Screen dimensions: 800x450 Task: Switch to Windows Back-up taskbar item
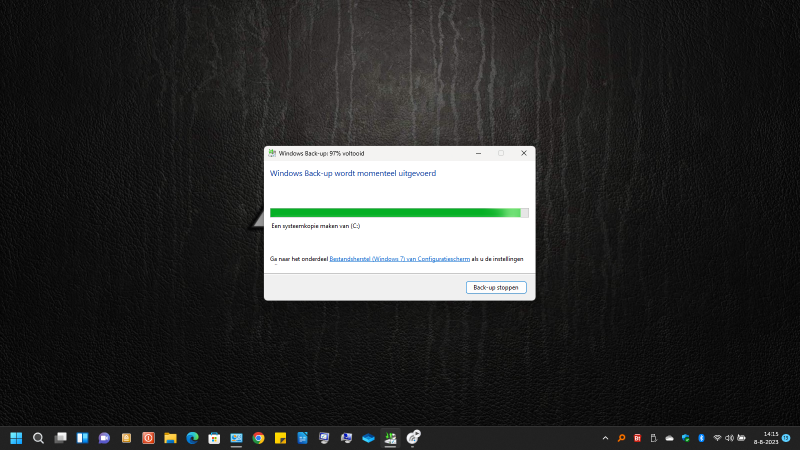[390, 438]
